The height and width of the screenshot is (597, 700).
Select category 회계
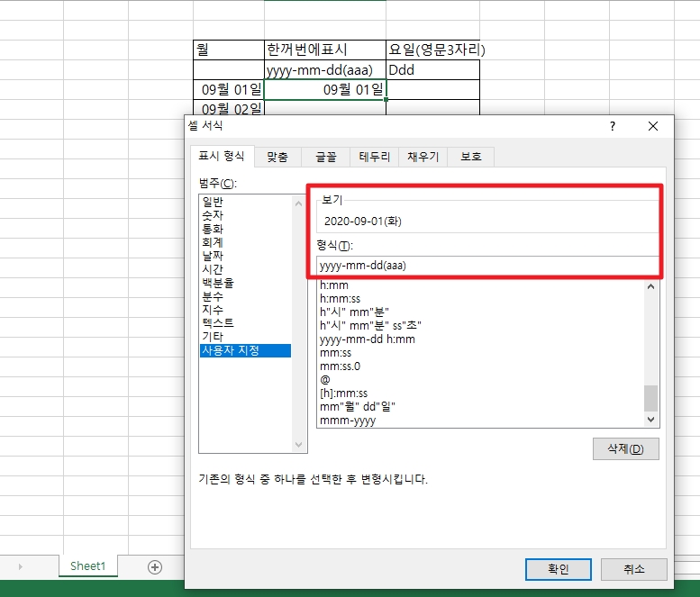click(x=246, y=242)
